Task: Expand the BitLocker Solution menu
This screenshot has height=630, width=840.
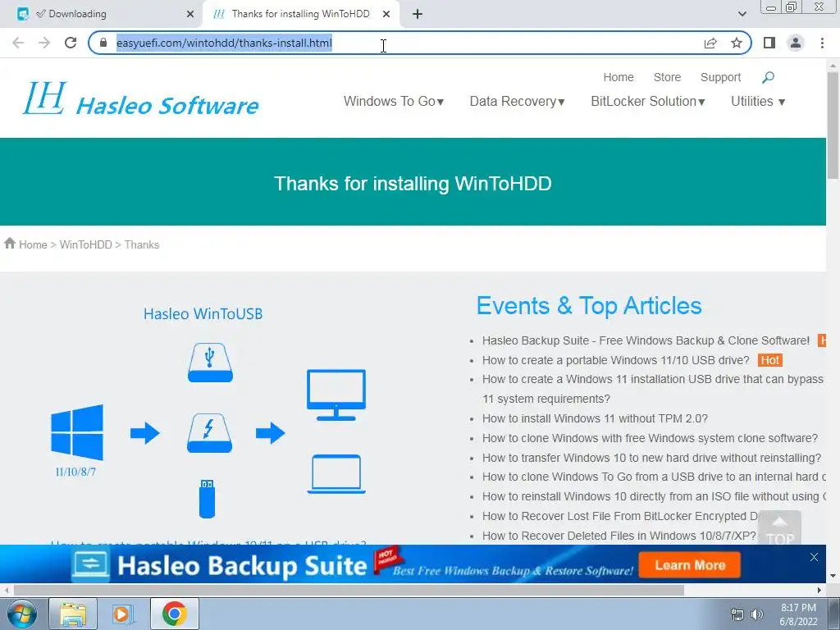Action: [648, 101]
